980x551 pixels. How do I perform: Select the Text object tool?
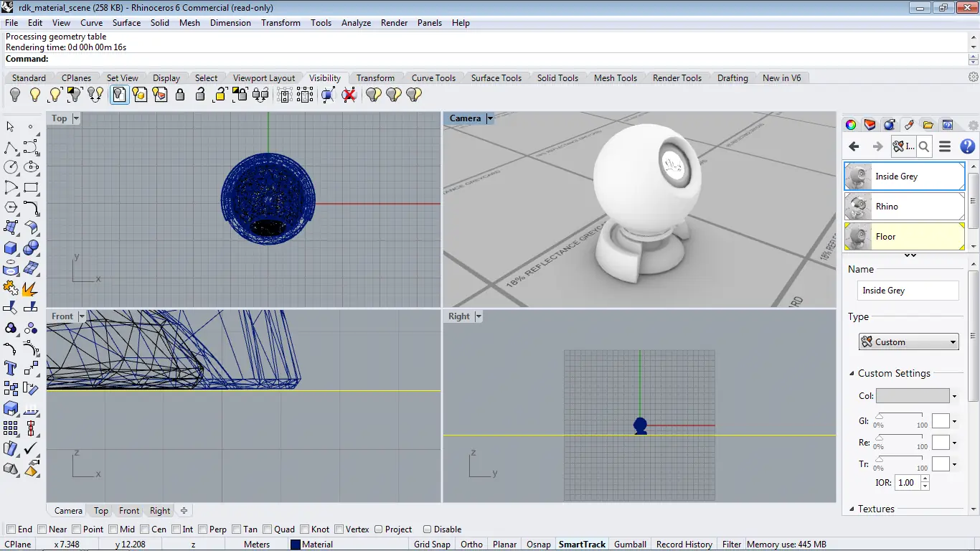(x=11, y=369)
